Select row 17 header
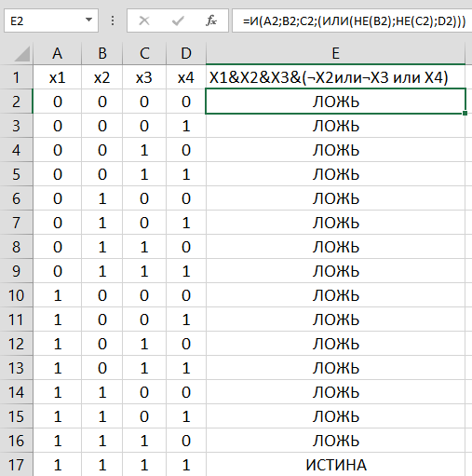The image size is (472, 476). [x=16, y=465]
